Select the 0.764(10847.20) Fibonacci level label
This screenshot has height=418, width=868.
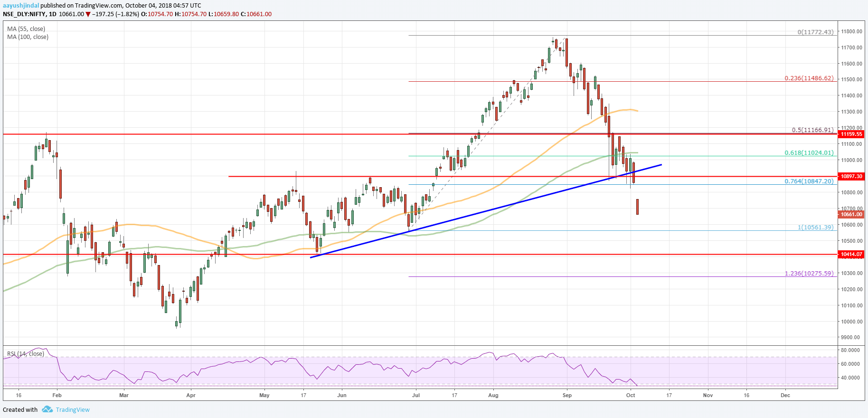(x=809, y=181)
